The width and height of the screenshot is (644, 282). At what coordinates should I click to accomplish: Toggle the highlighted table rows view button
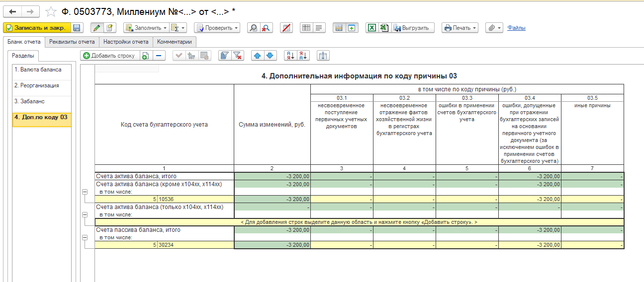point(339,28)
